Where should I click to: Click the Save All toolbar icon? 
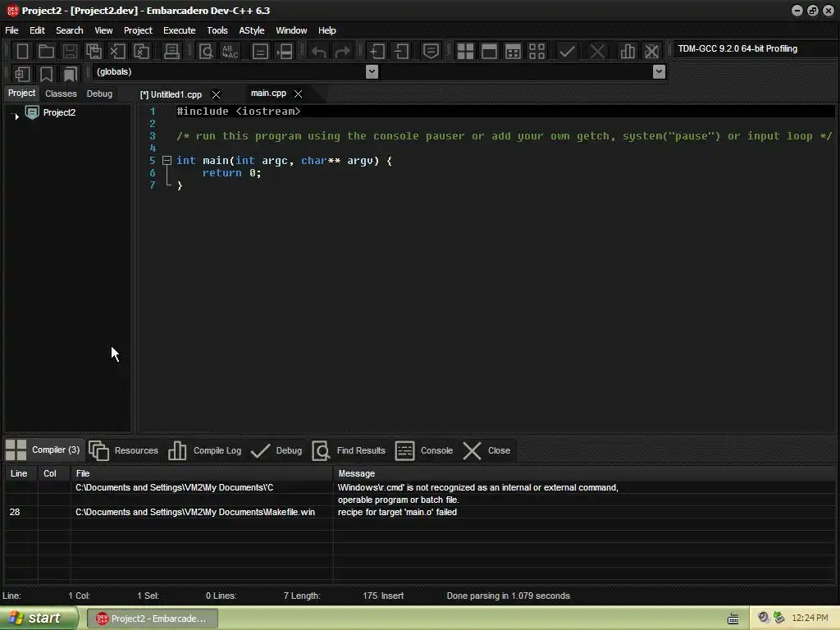[94, 52]
